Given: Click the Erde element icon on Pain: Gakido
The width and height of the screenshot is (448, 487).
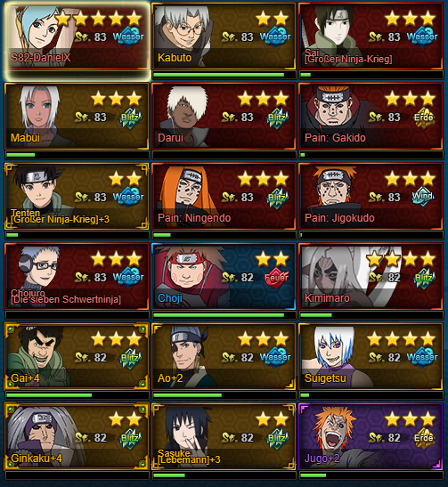Looking at the screenshot, I should (x=424, y=118).
